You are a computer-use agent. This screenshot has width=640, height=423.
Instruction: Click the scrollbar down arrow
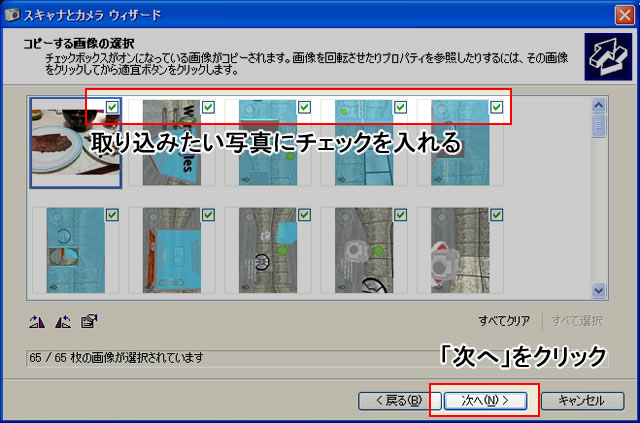pos(598,291)
